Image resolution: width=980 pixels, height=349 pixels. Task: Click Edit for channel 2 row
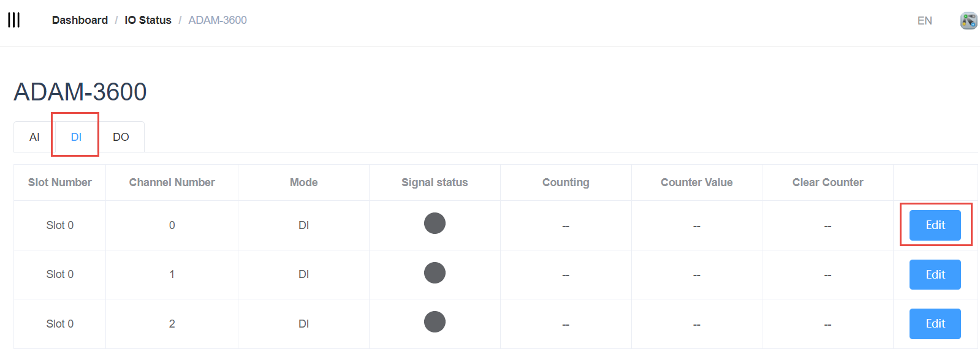tap(935, 324)
